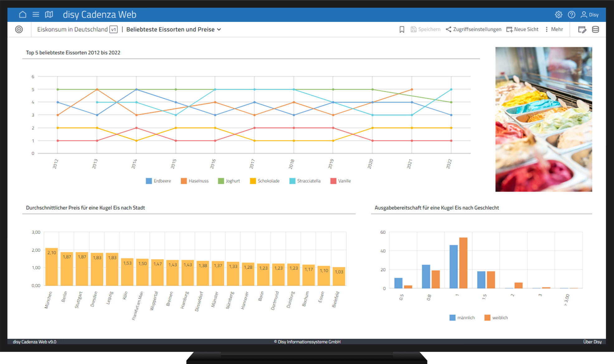
Task: Go to the home icon
Action: click(23, 15)
